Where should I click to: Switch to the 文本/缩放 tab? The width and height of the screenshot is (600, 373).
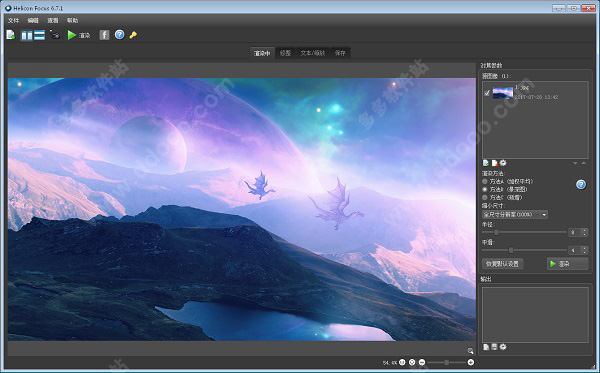(313, 53)
